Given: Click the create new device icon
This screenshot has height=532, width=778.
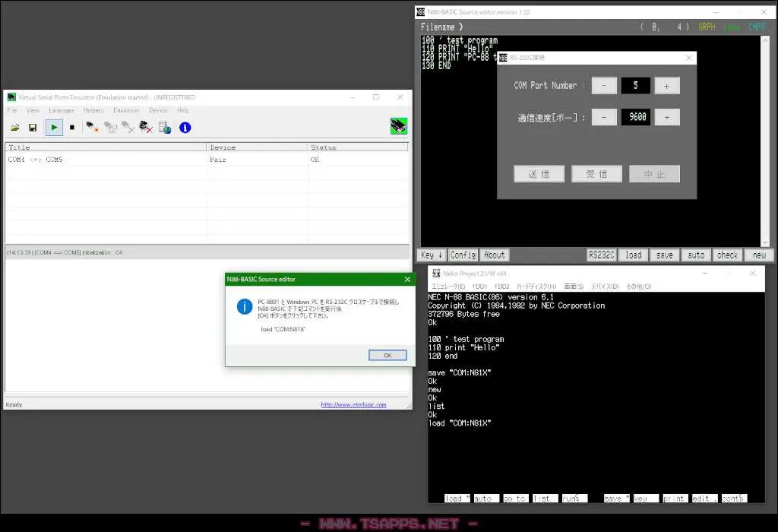Looking at the screenshot, I should 92,128.
